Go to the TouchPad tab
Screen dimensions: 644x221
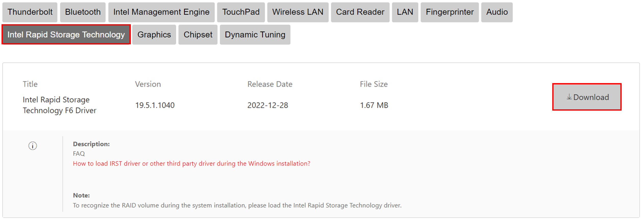[x=241, y=12]
